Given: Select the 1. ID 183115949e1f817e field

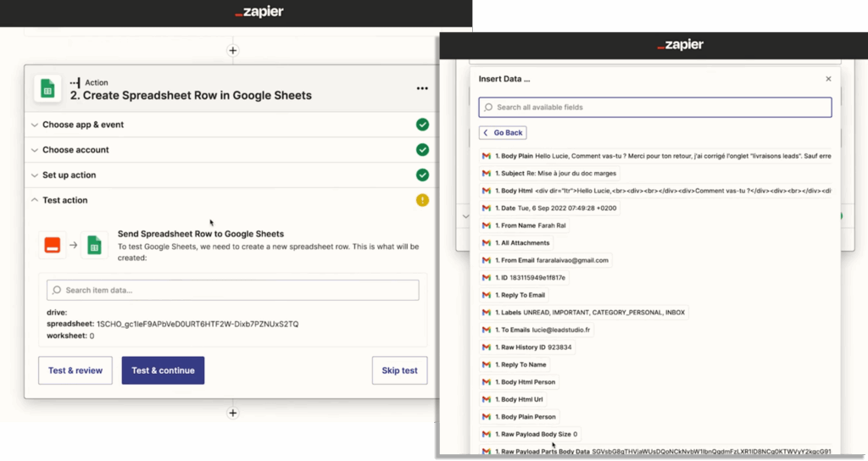Looking at the screenshot, I should (524, 278).
